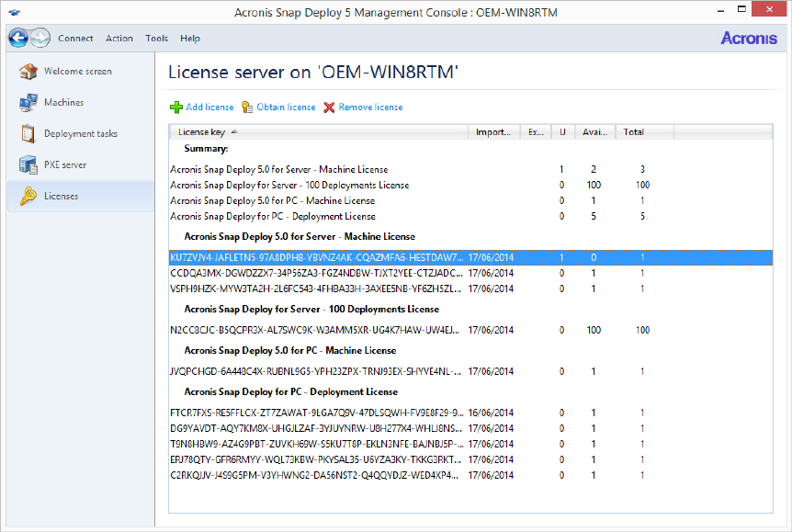Open the Help menu
This screenshot has width=792, height=532.
190,39
